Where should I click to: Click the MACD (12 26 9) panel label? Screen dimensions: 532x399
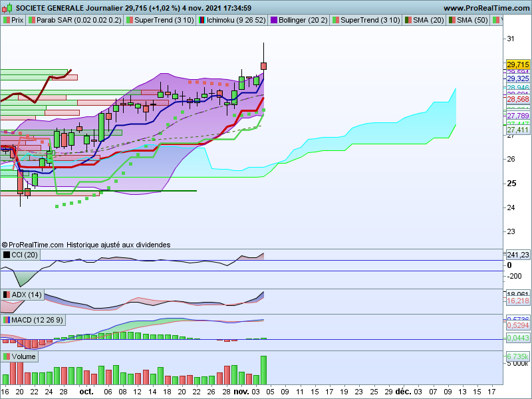pos(33,320)
